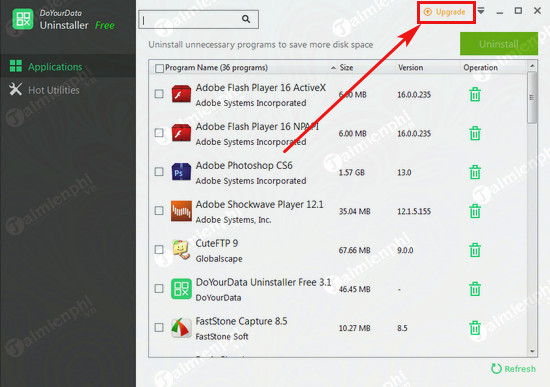This screenshot has width=550, height=387.
Task: Click the CuteFTP 9 program icon
Action: tap(181, 250)
